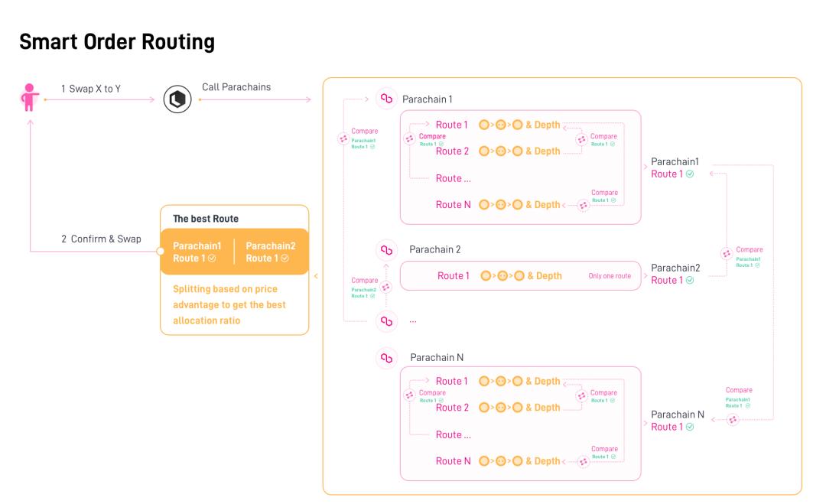This screenshot has width=826, height=504.
Task: Click the checkmark in best route Parachain1 cell
Action: click(x=212, y=259)
